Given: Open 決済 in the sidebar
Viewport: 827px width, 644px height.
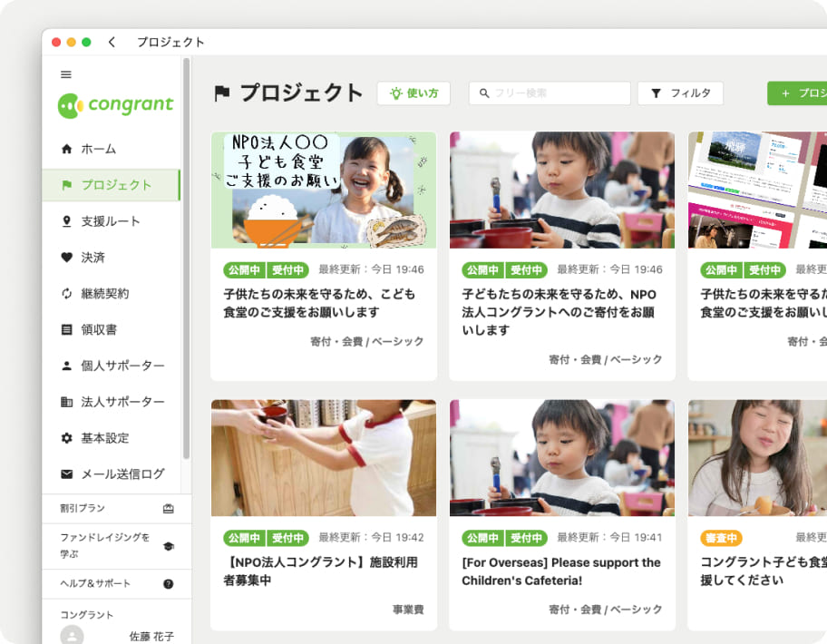Looking at the screenshot, I should [x=111, y=258].
